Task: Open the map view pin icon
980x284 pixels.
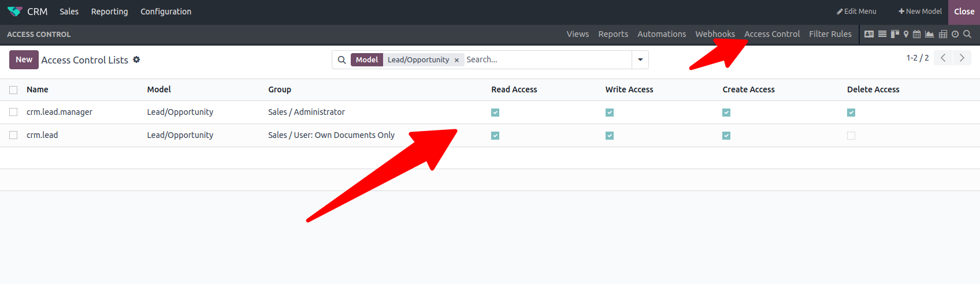Action: point(906,34)
